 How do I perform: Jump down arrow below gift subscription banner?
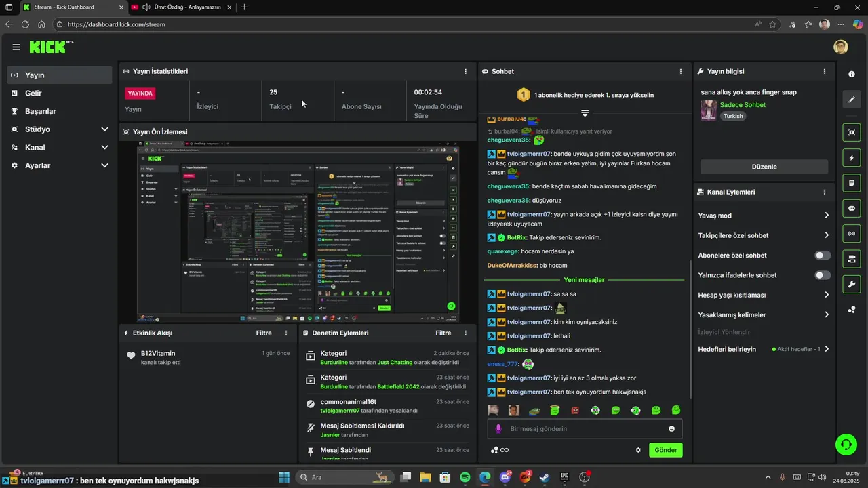pos(585,113)
